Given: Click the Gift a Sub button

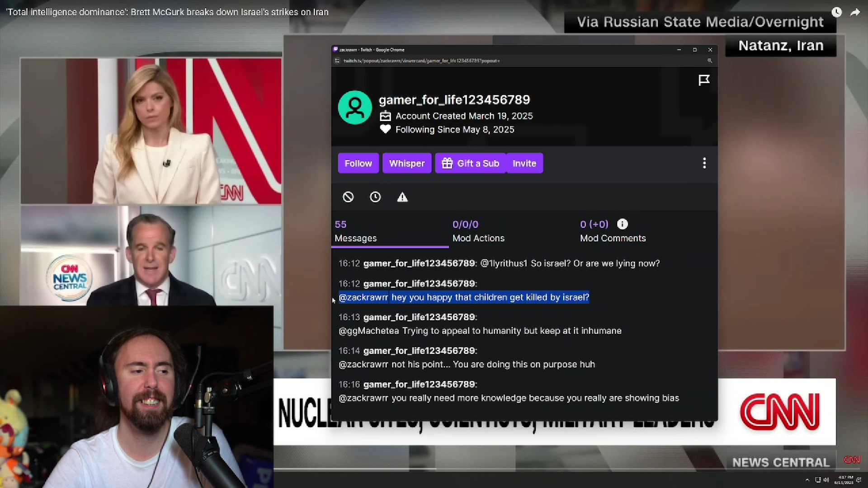Looking at the screenshot, I should [470, 163].
